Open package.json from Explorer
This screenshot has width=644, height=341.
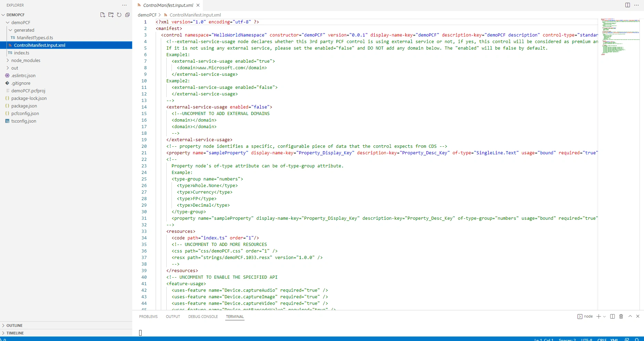point(24,106)
